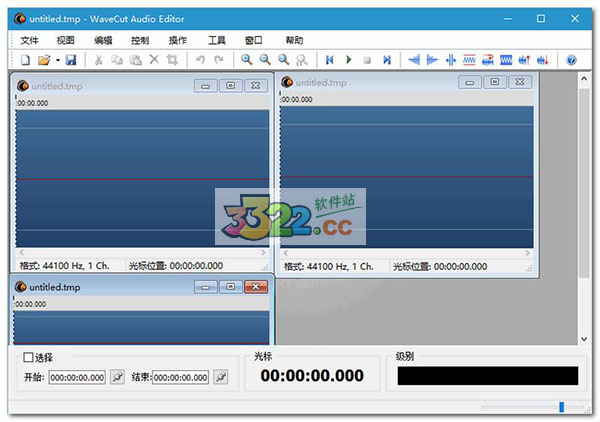Click the grayed-out magnifier zoom icon

(302, 60)
